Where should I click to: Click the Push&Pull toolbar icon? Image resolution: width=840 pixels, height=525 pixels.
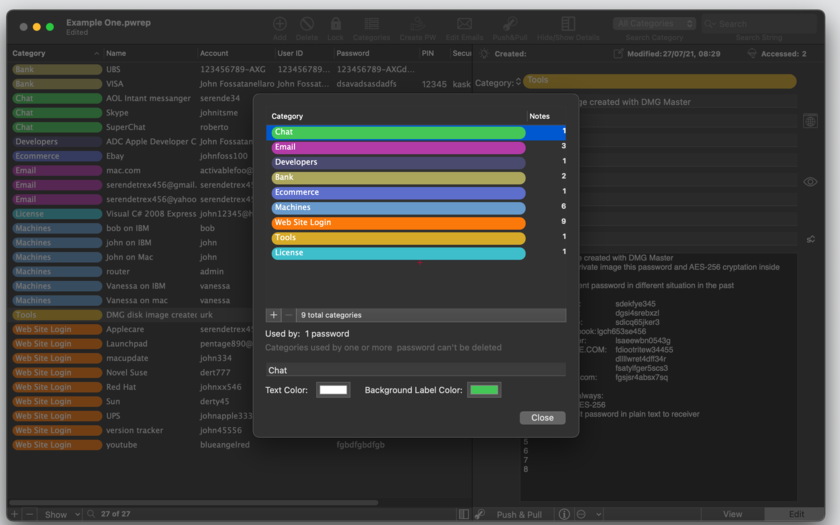pyautogui.click(x=509, y=24)
